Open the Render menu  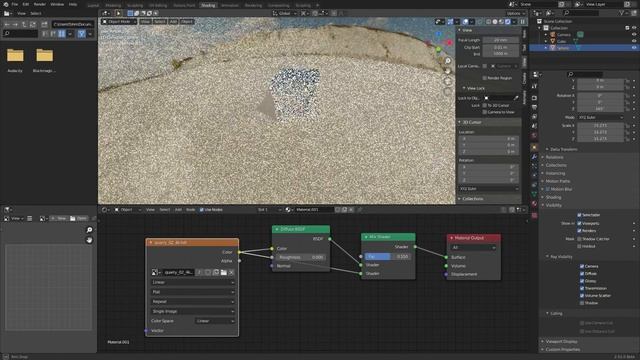coord(40,4)
